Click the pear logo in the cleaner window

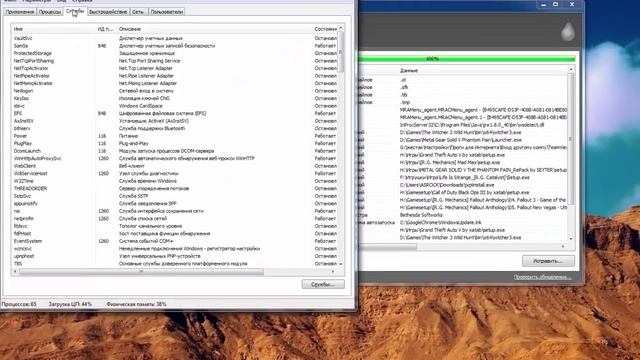568,32
